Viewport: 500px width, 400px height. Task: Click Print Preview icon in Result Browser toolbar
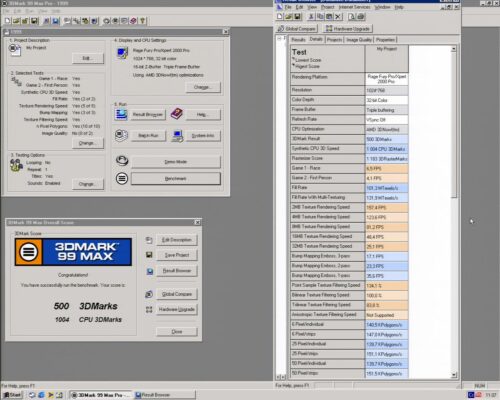tap(352, 16)
